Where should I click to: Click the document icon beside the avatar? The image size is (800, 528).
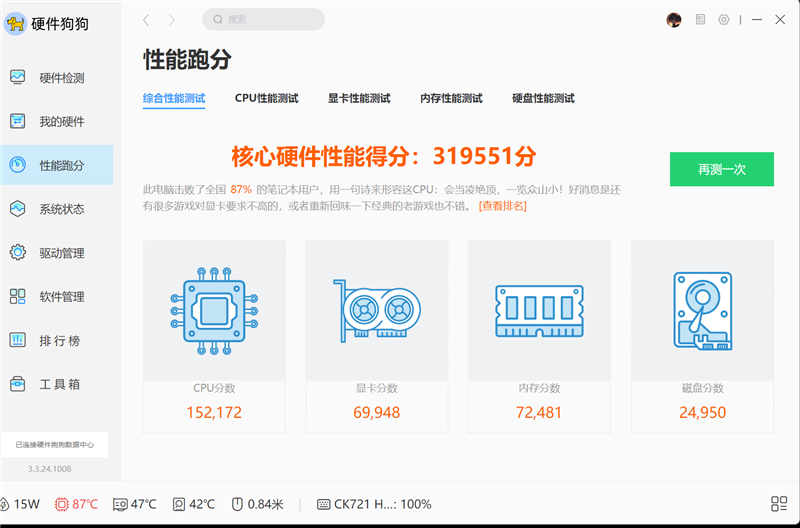point(701,19)
